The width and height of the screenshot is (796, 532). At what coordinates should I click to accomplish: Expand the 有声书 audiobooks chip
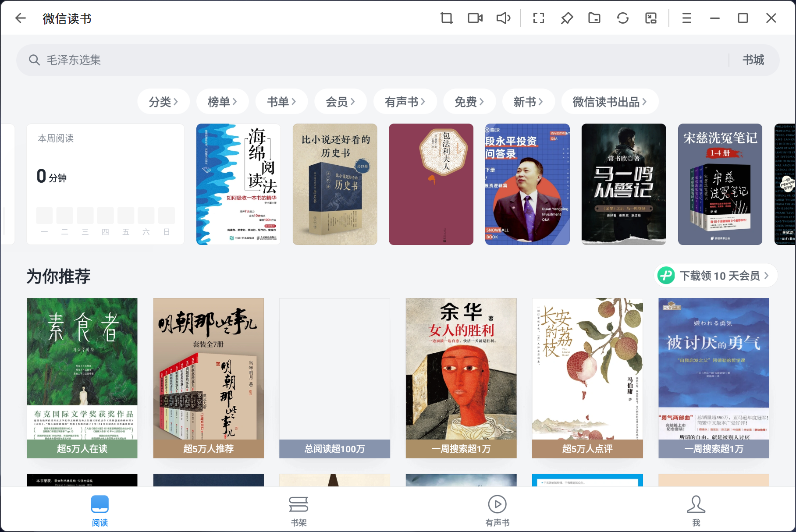coord(405,102)
